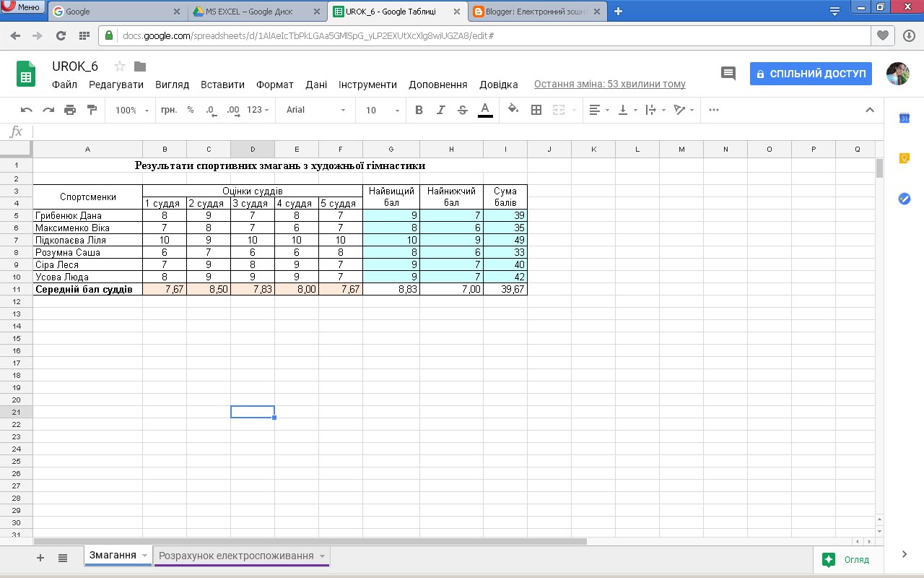Viewport: 924px width, 578px height.
Task: Apply borders using the borders icon
Action: click(x=536, y=110)
